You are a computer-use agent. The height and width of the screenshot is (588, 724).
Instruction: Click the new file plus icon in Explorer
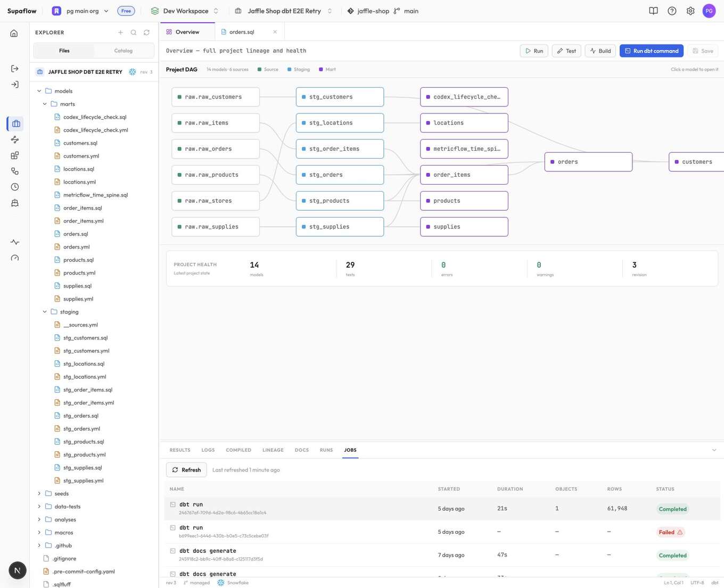tap(120, 32)
